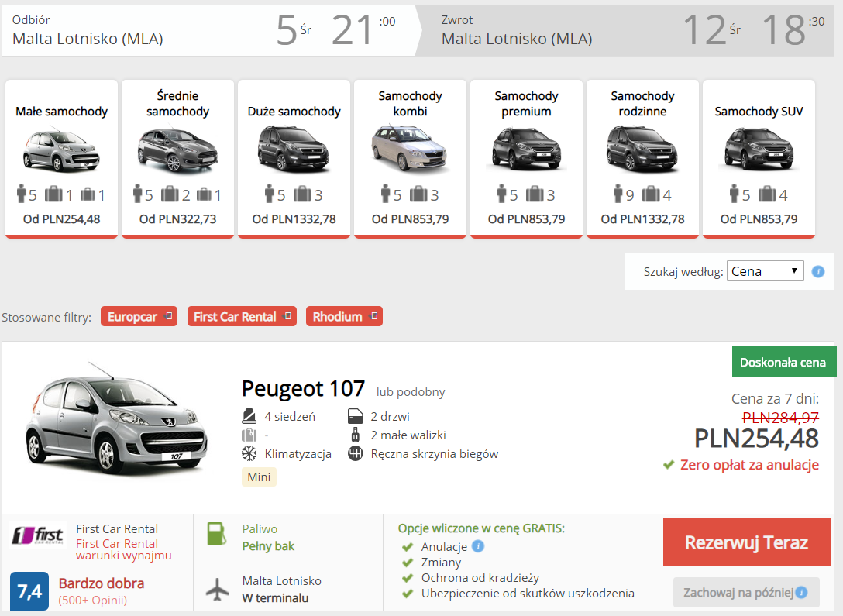Viewport: 843px width, 616px height.
Task: Select the Samochody SUV category card
Action: pos(759,159)
